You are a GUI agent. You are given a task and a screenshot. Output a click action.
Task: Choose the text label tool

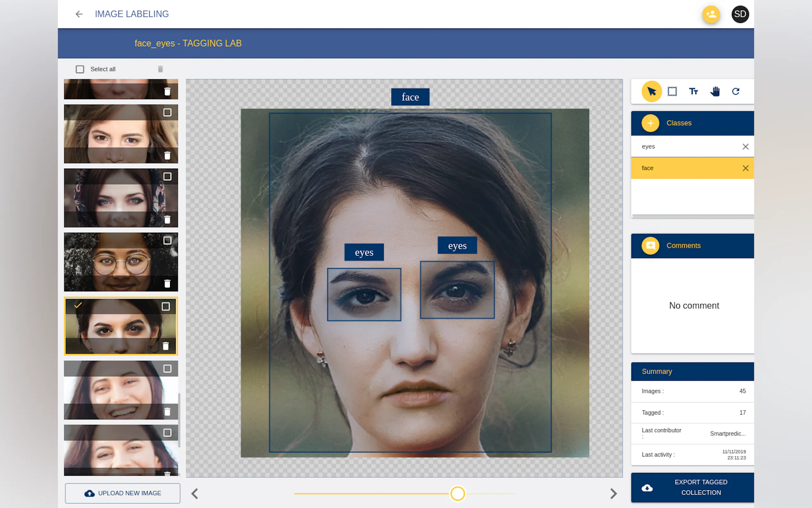coord(693,91)
